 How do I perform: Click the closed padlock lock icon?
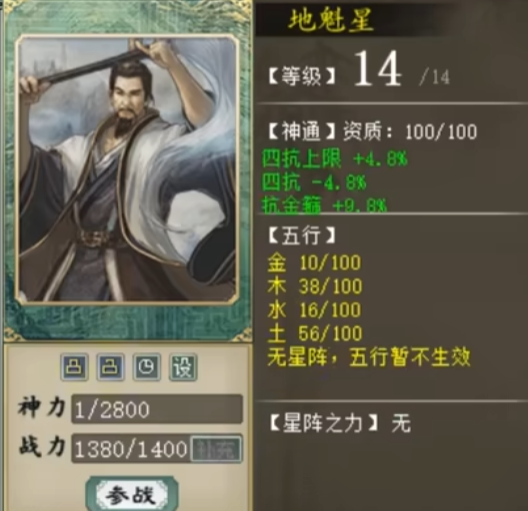pyautogui.click(x=74, y=367)
